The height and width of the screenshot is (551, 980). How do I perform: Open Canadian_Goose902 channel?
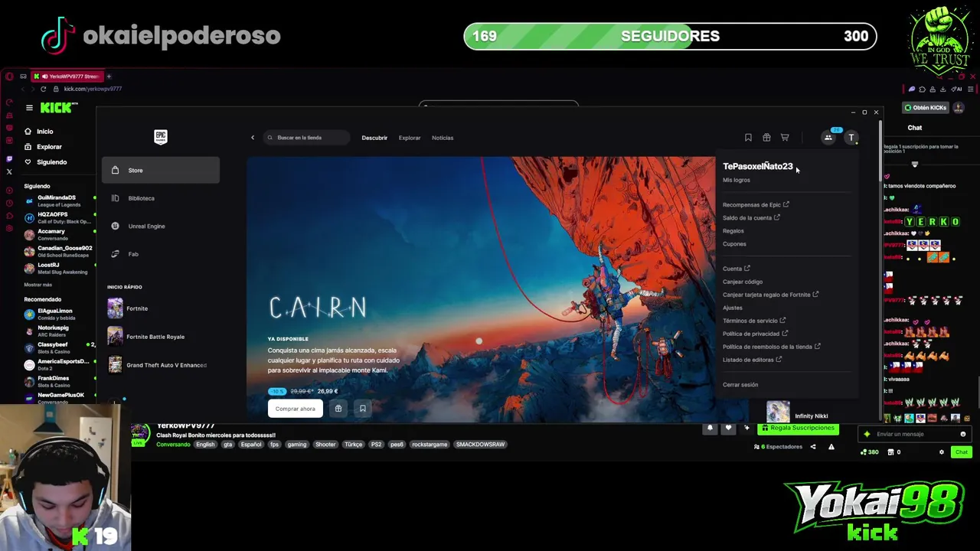pyautogui.click(x=58, y=251)
